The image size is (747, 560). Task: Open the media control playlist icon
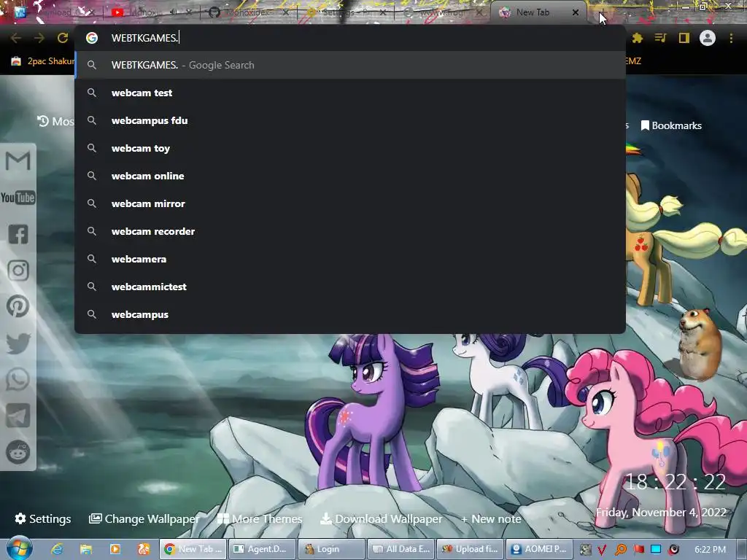(x=660, y=38)
